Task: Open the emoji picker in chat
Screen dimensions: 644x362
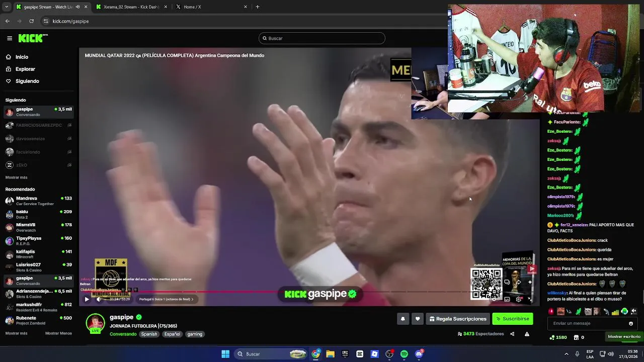Action: [x=631, y=323]
